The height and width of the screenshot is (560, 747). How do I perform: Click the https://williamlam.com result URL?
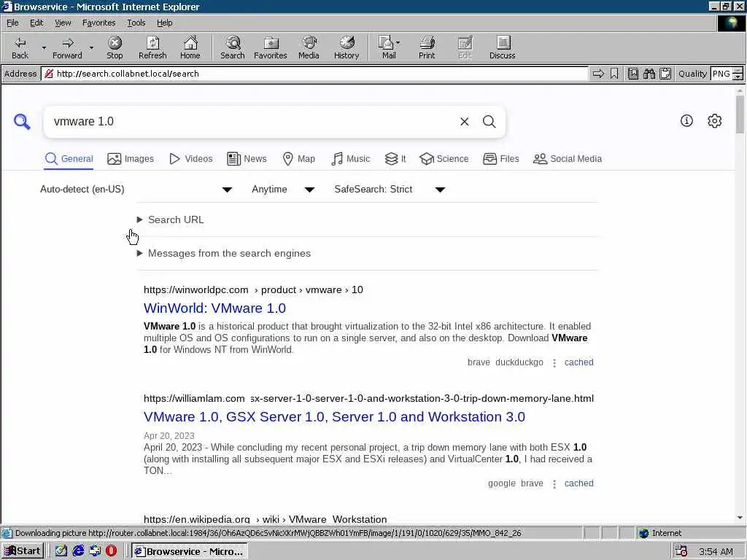tap(194, 398)
